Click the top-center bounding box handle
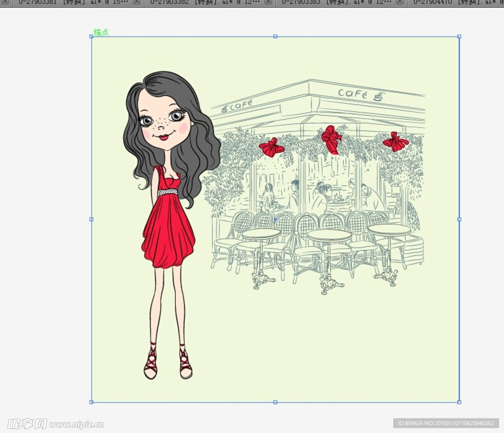The image size is (504, 433). click(275, 36)
